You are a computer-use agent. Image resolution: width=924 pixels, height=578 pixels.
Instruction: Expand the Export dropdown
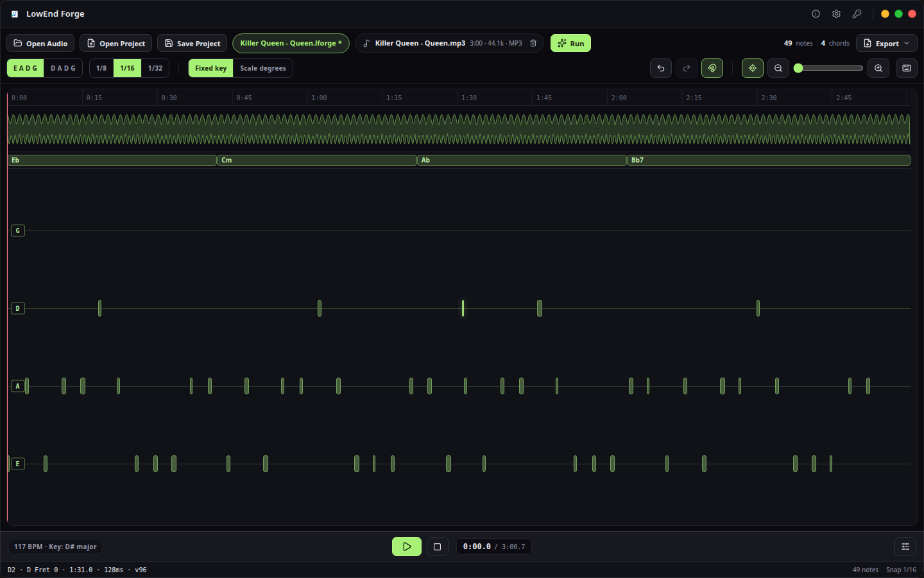pyautogui.click(x=887, y=43)
